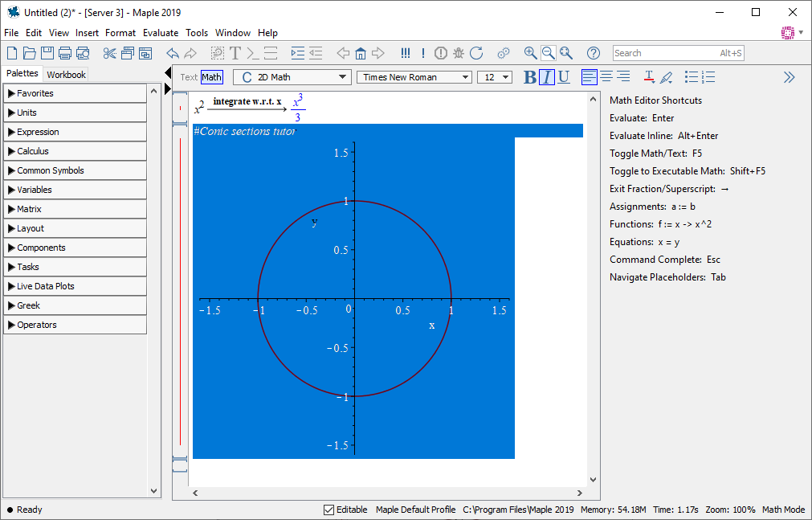
Task: Click the circle plot of the conic section
Action: pyautogui.click(x=354, y=299)
